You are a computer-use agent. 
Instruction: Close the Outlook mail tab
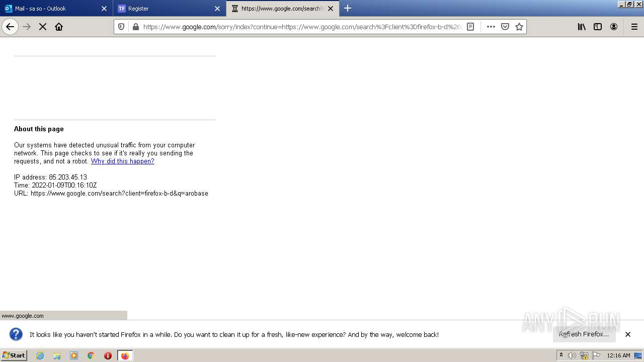pos(104,9)
